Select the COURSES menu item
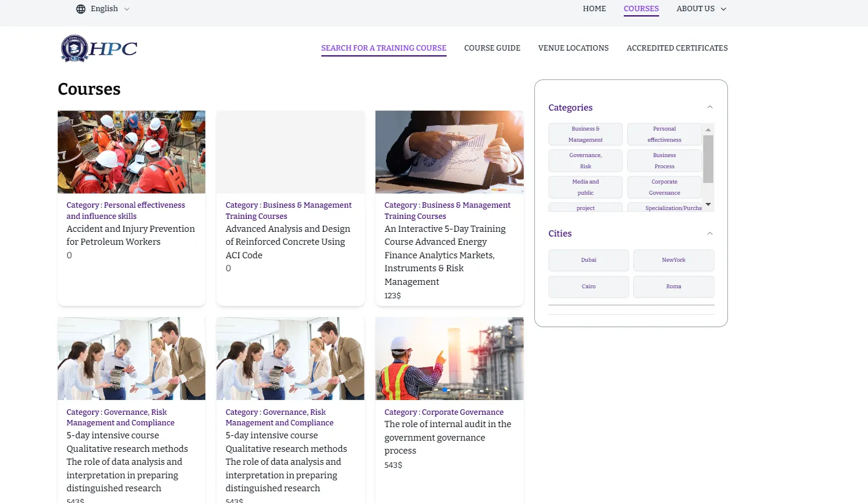868x503 pixels. (x=641, y=9)
